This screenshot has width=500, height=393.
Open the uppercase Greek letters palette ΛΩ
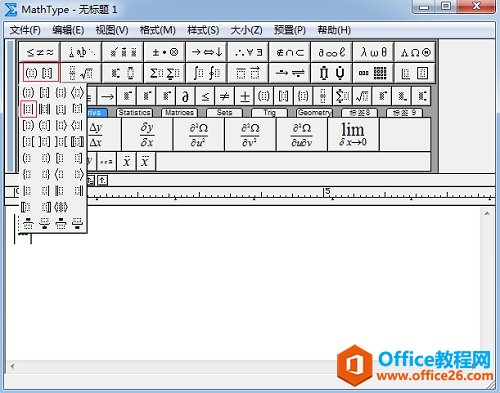pos(415,52)
